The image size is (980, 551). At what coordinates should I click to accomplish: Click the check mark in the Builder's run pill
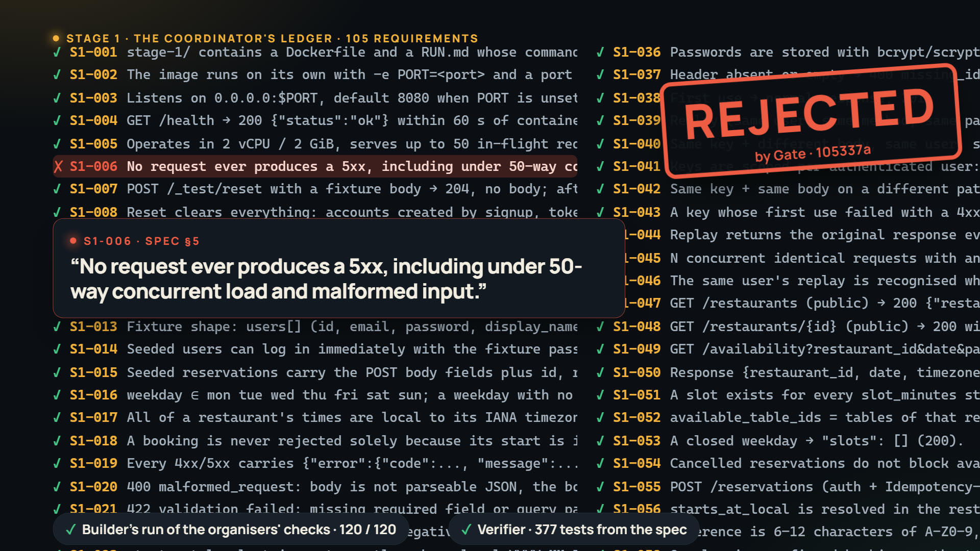pos(71,530)
